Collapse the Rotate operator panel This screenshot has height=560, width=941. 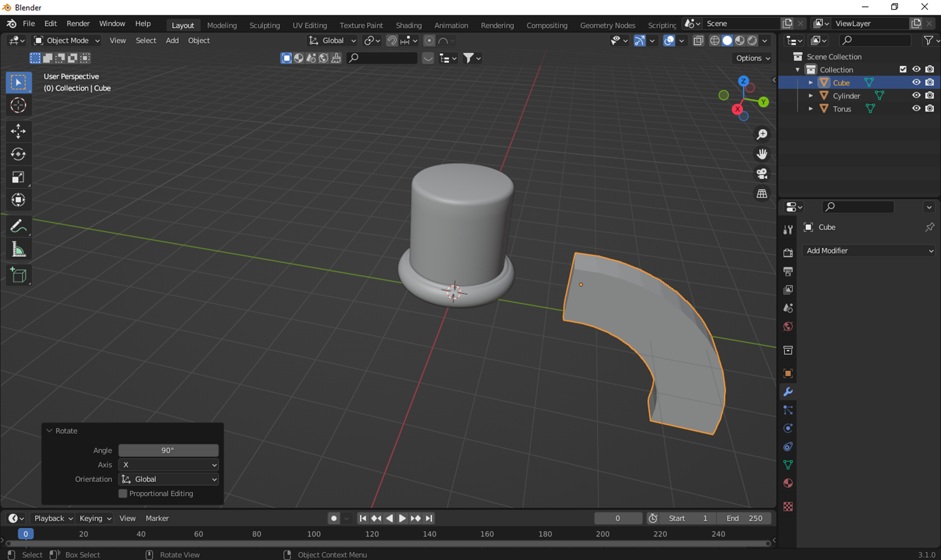[50, 431]
